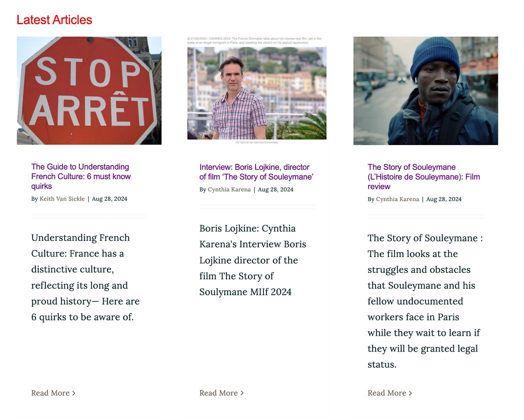Click the Boris Lojkine interview excerpt text
Viewport: 524px width, 420px height.
(253, 260)
